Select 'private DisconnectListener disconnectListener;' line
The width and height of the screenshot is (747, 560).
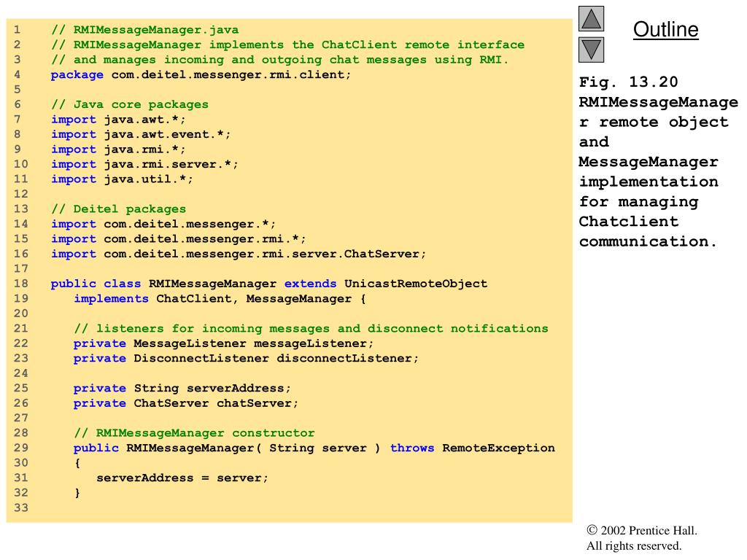(x=246, y=359)
